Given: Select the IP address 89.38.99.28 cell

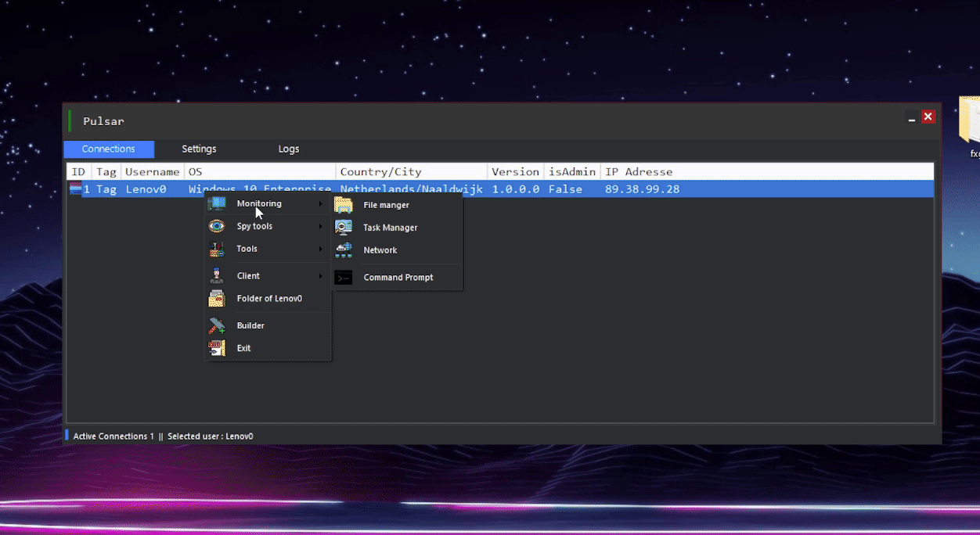Looking at the screenshot, I should click(642, 189).
